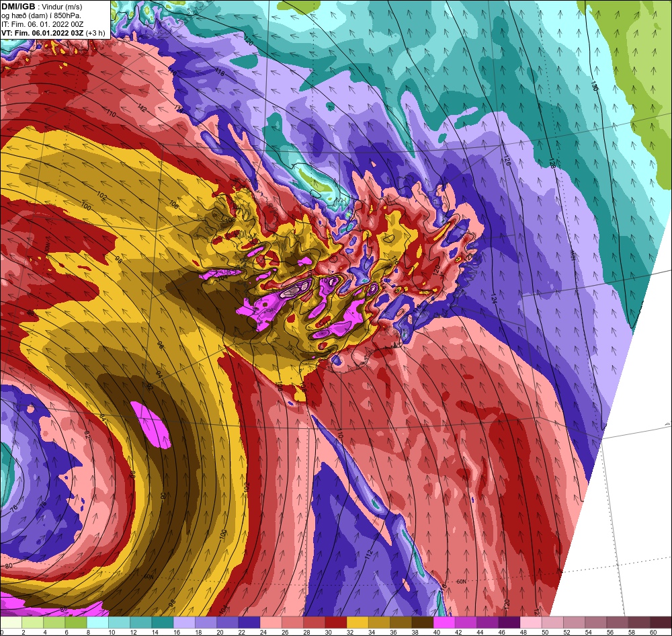This screenshot has height=636, width=672.
Task: Click the legend scale label "56"
Action: click(x=610, y=632)
